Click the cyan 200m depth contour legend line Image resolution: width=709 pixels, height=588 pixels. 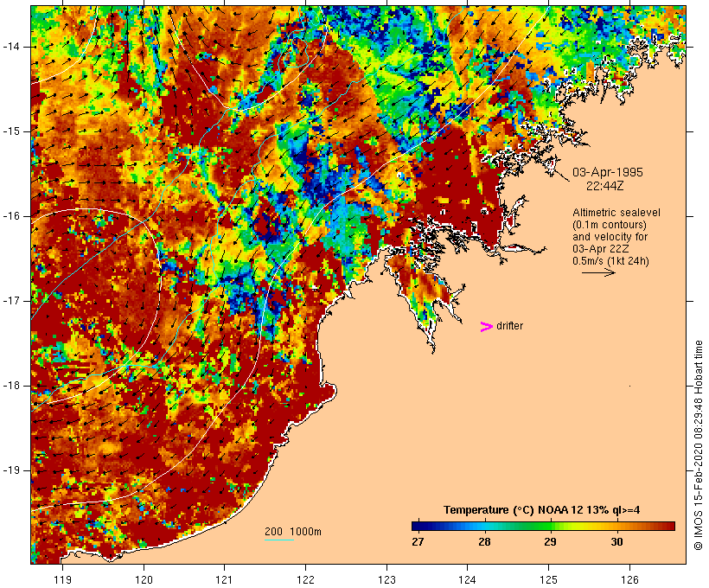tap(279, 540)
